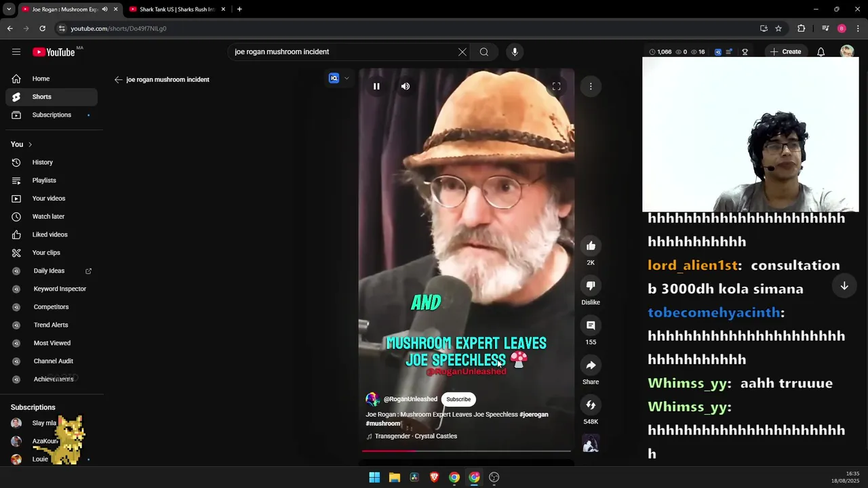
Task: Focus the joe rogan mushroom incident search field
Action: [342, 52]
